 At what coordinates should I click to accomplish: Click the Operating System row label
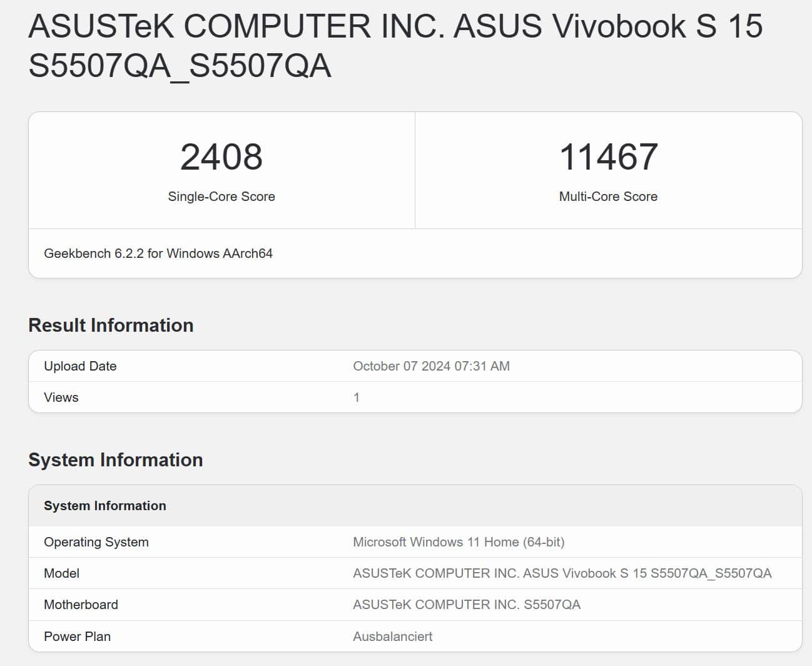(x=96, y=542)
